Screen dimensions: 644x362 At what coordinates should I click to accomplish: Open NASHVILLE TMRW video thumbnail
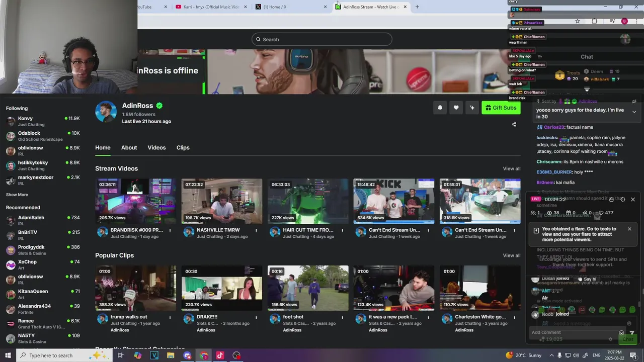pyautogui.click(x=222, y=201)
